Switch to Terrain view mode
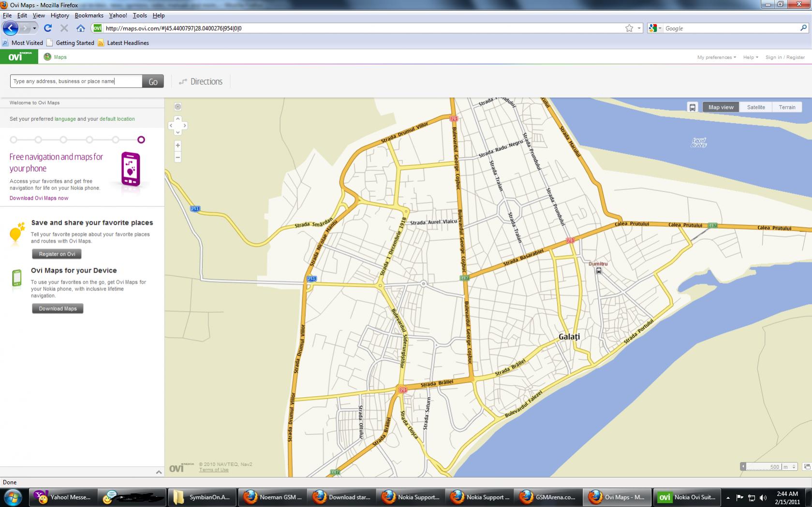Image resolution: width=812 pixels, height=507 pixels. pyautogui.click(x=787, y=107)
